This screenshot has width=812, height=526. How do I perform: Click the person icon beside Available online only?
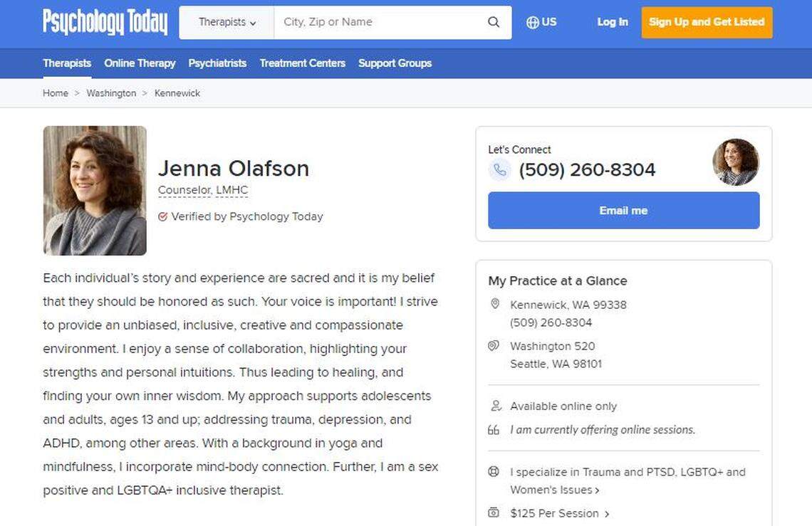coord(495,406)
